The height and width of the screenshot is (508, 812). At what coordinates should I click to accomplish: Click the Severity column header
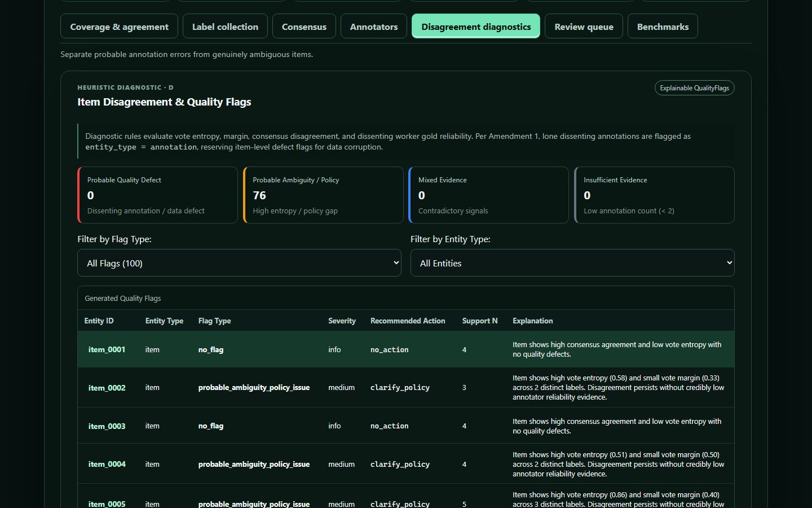[x=342, y=321]
